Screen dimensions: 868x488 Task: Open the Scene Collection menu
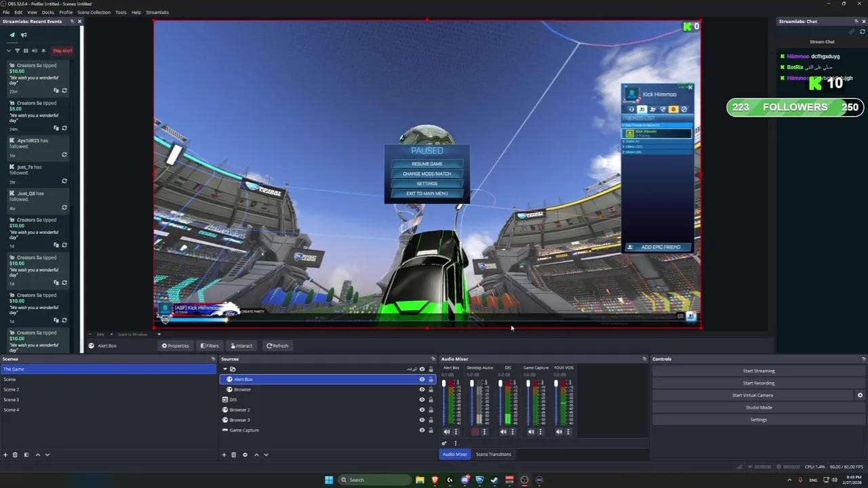tap(94, 12)
